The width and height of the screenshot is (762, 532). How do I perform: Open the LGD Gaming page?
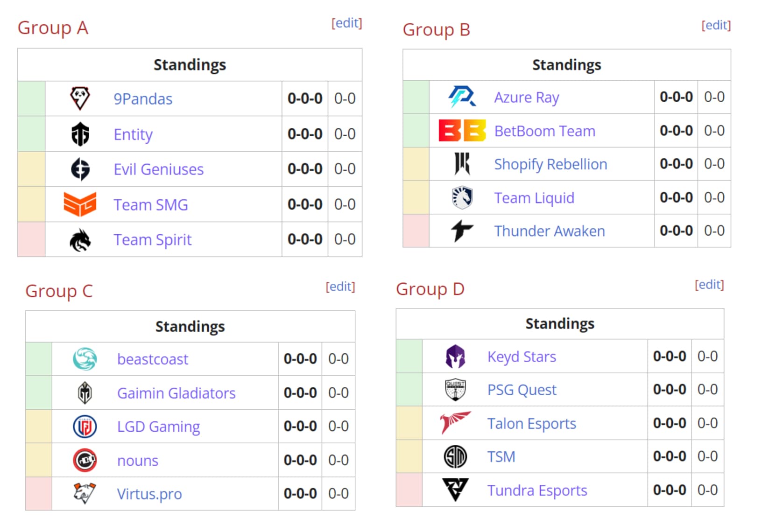click(158, 426)
